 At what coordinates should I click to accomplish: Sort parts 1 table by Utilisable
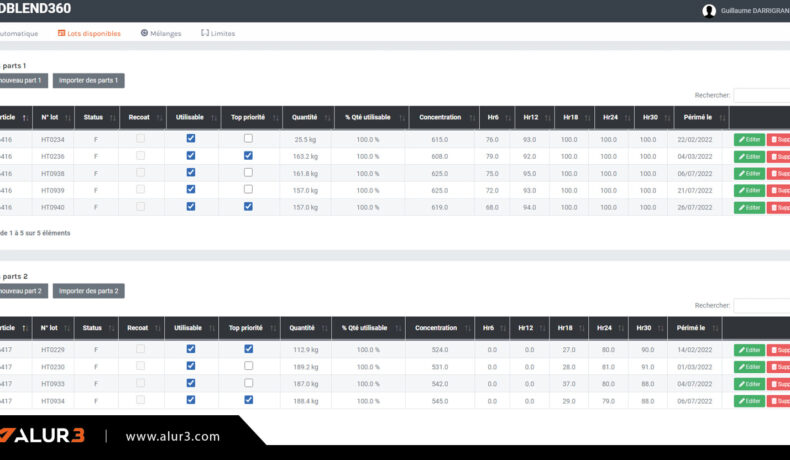(x=193, y=117)
